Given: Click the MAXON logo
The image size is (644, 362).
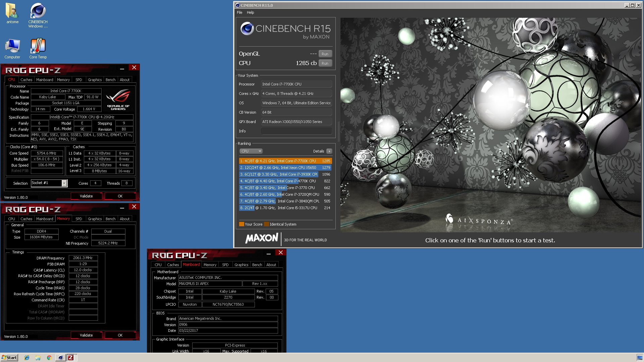Looking at the screenshot, I should coord(262,238).
